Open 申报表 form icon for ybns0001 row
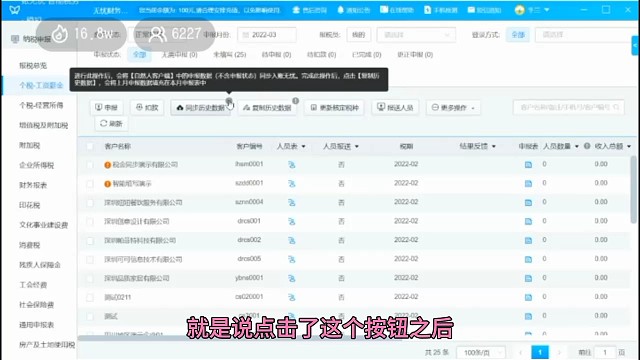 pos(528,278)
